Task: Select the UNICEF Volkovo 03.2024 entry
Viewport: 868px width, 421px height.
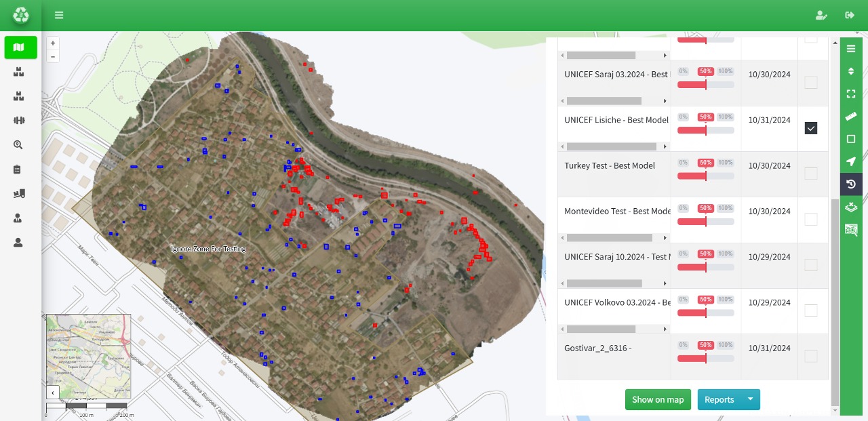Action: 617,302
